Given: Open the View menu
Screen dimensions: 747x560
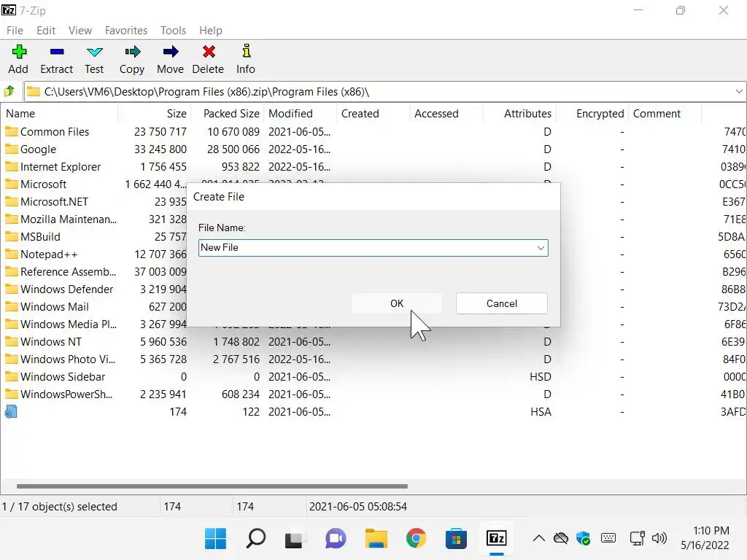Looking at the screenshot, I should tap(80, 31).
